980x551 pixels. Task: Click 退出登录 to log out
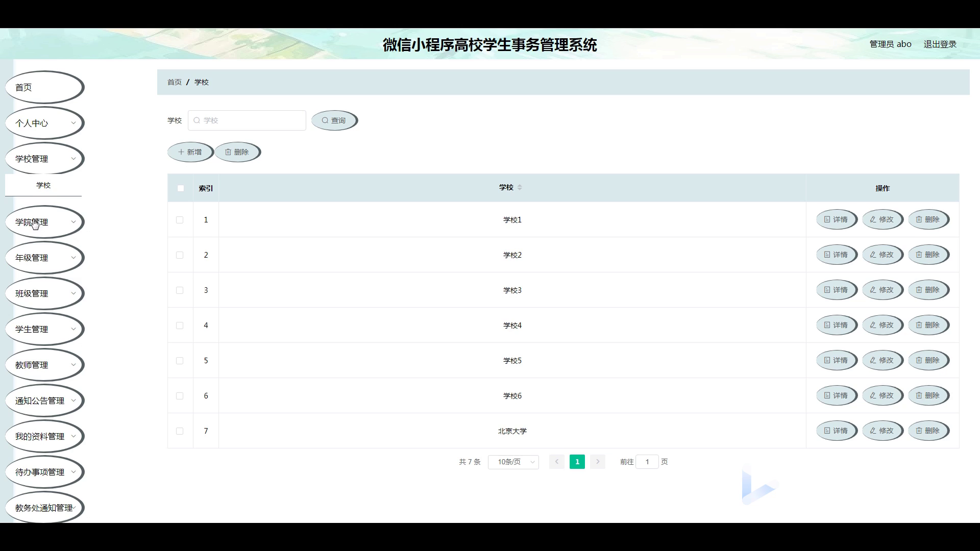point(940,44)
